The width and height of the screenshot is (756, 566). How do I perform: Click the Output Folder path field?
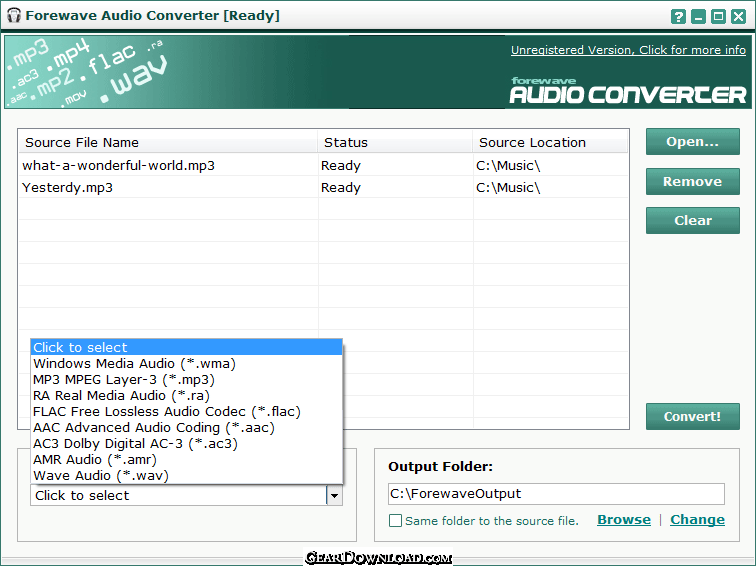point(556,494)
